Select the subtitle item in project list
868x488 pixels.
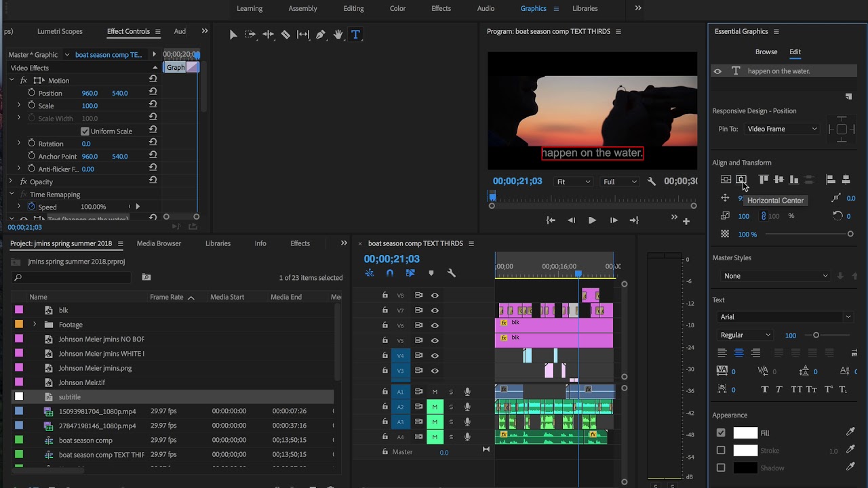69,397
